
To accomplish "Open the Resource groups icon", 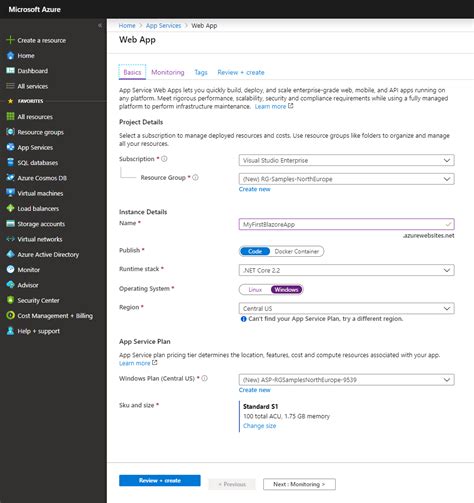I will tap(10, 132).
